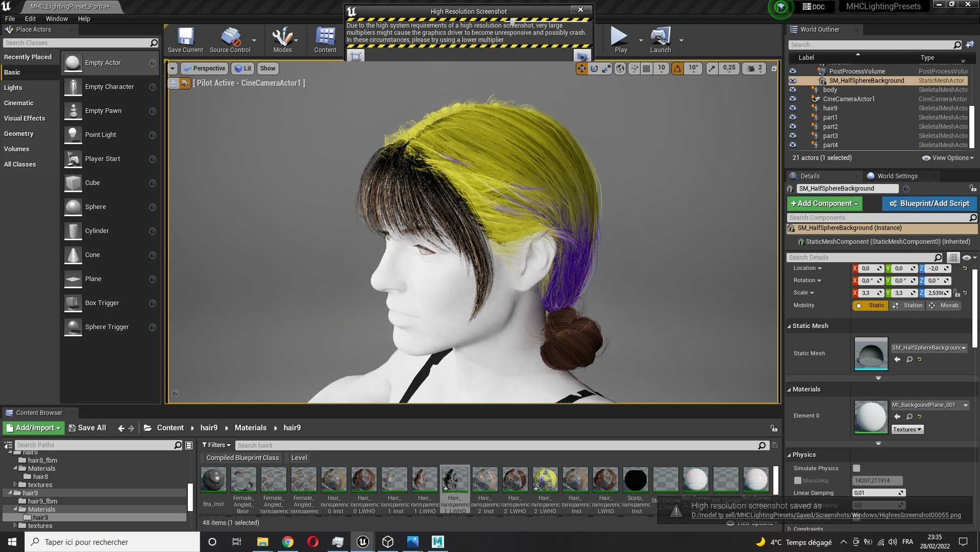Toggle world/local coordinate system globe icon

(620, 68)
